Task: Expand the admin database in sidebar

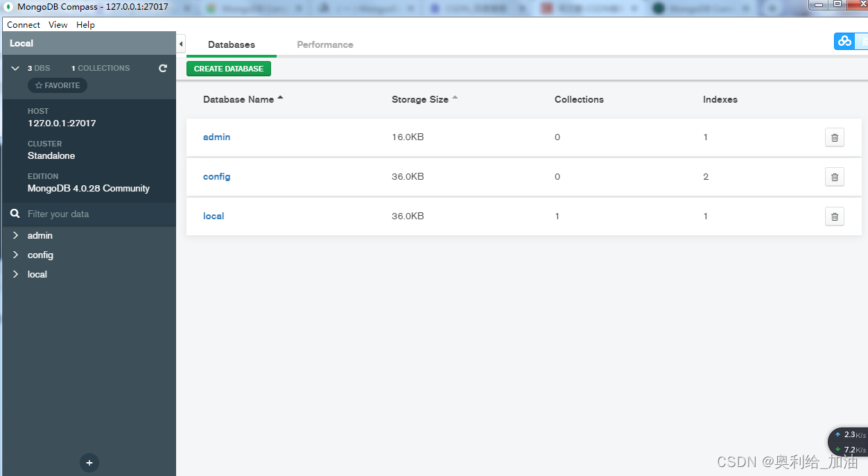Action: point(15,236)
